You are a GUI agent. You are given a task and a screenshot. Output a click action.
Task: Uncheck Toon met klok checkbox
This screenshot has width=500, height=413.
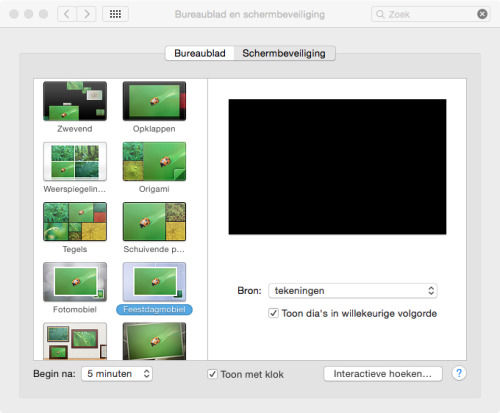point(212,374)
